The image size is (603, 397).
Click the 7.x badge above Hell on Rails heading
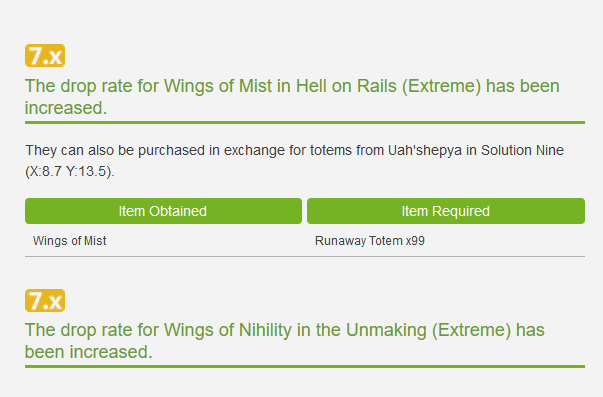[45, 56]
